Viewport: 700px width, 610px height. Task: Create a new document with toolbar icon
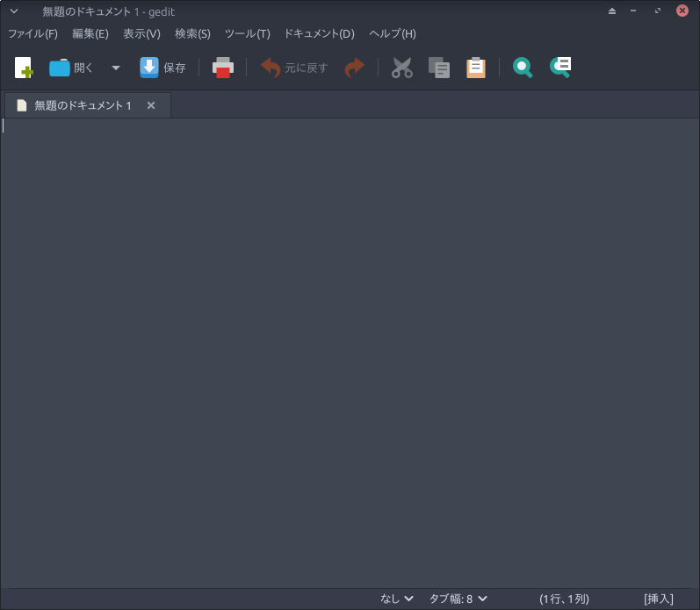point(24,68)
